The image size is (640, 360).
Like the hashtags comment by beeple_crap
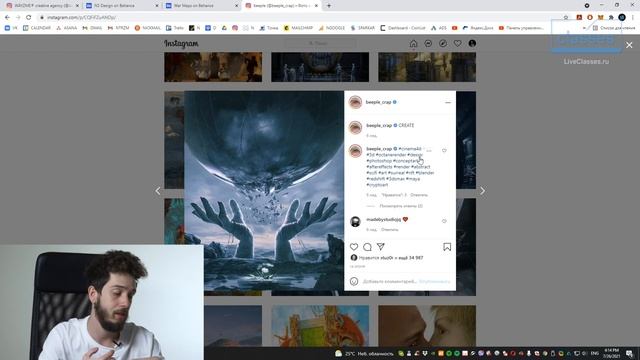click(x=444, y=151)
